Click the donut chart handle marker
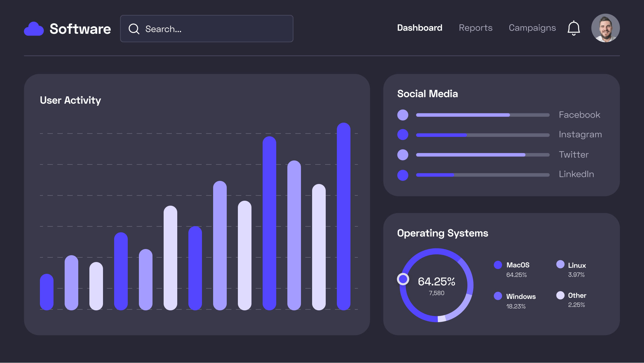This screenshot has height=363, width=644. pyautogui.click(x=403, y=279)
